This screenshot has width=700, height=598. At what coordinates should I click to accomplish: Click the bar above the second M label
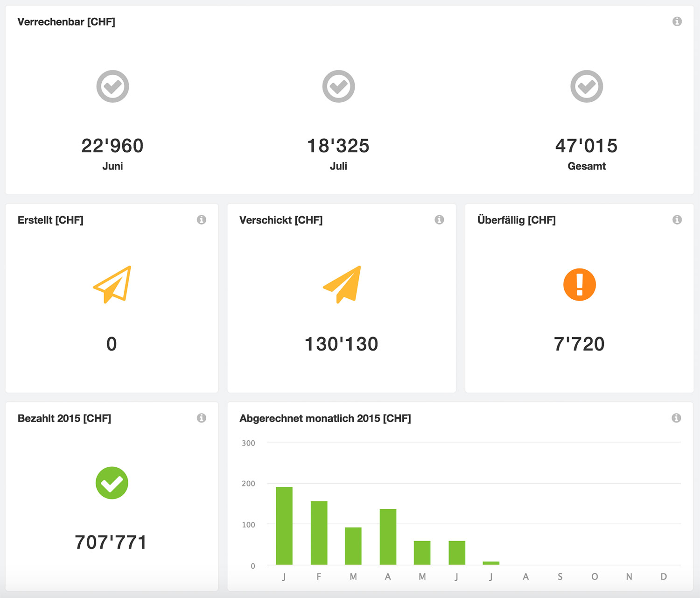[x=422, y=553]
